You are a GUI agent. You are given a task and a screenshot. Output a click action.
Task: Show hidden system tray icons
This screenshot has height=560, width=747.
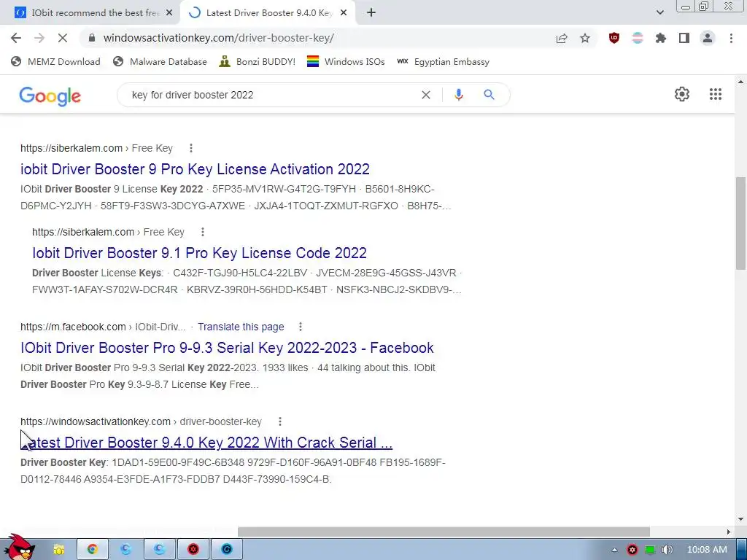pos(614,550)
